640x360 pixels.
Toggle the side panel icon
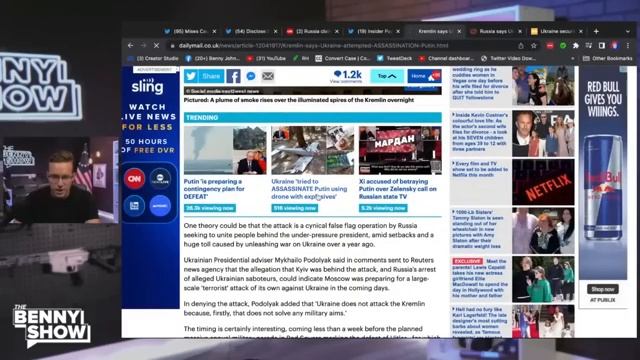click(x=602, y=46)
